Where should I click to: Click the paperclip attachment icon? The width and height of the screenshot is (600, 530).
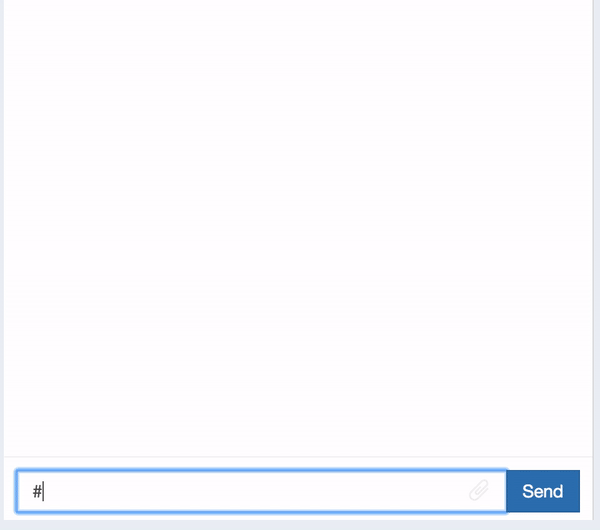pyautogui.click(x=479, y=490)
